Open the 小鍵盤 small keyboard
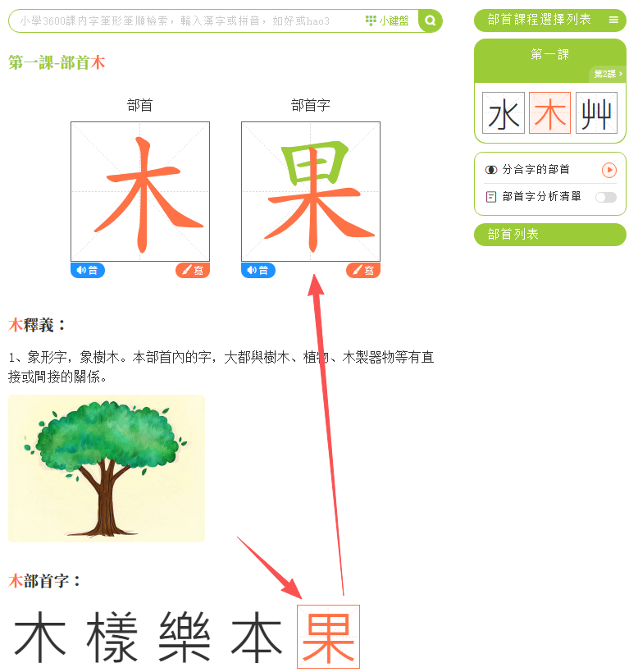 click(387, 21)
